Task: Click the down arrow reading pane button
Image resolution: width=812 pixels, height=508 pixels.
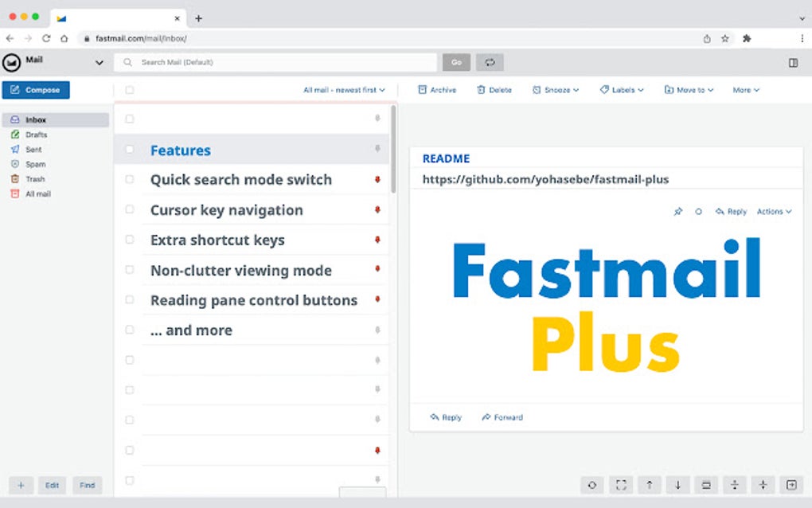Action: click(678, 485)
